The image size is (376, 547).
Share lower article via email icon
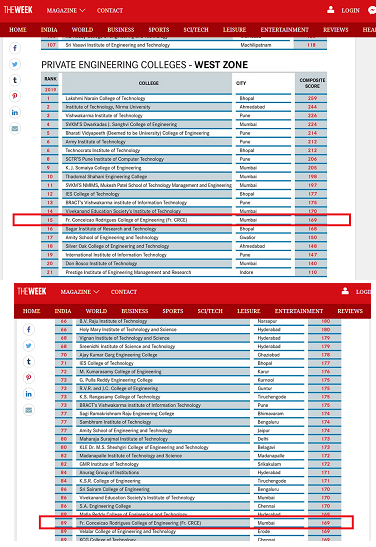click(x=29, y=410)
